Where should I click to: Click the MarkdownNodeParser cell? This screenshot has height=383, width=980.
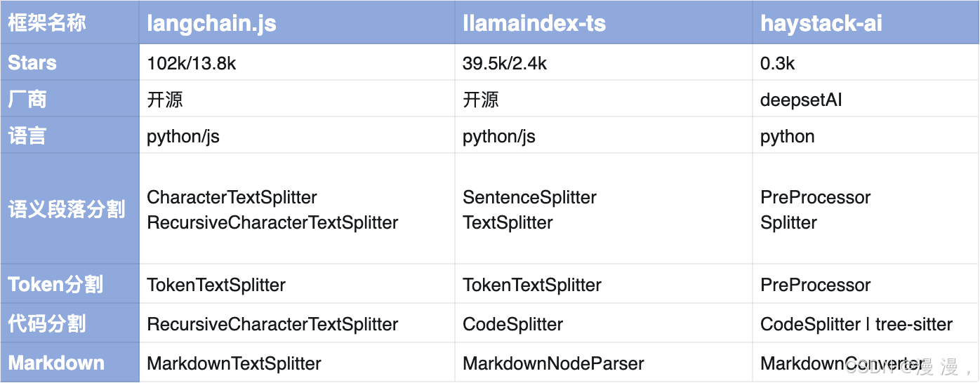[553, 363]
